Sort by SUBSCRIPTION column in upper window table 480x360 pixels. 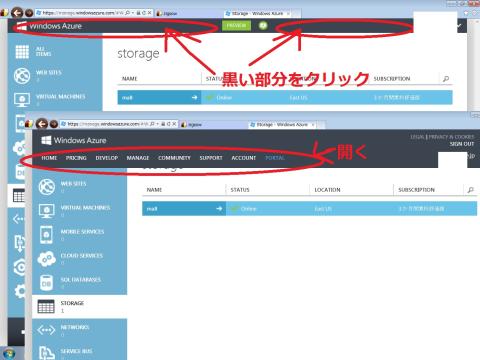392,79
